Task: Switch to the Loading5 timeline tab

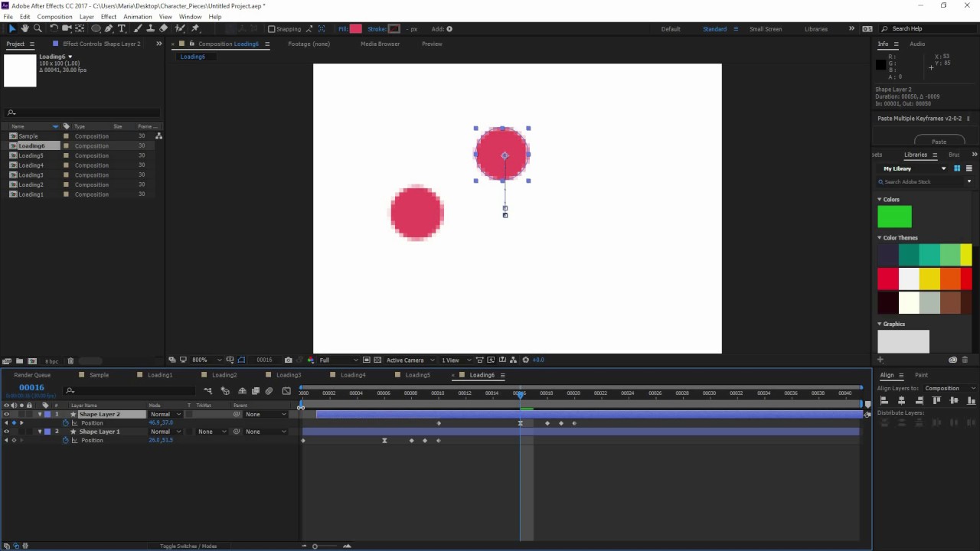Action: 417,375
